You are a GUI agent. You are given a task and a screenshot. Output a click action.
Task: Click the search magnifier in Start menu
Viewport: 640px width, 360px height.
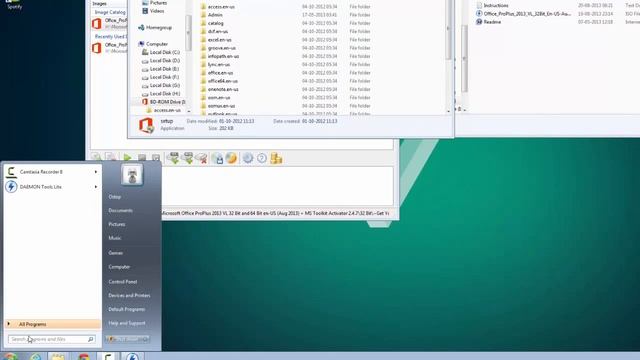click(x=91, y=339)
